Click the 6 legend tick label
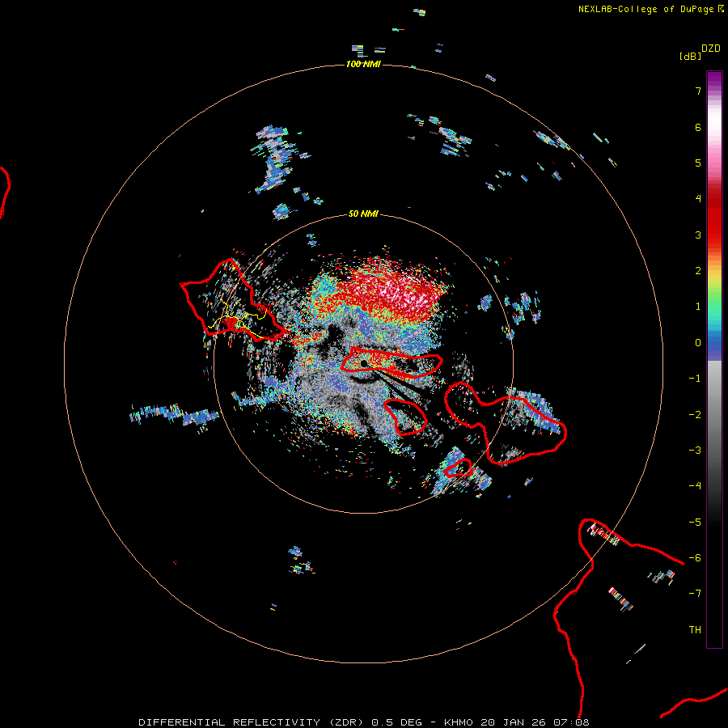Image resolution: width=728 pixels, height=728 pixels. 698,127
